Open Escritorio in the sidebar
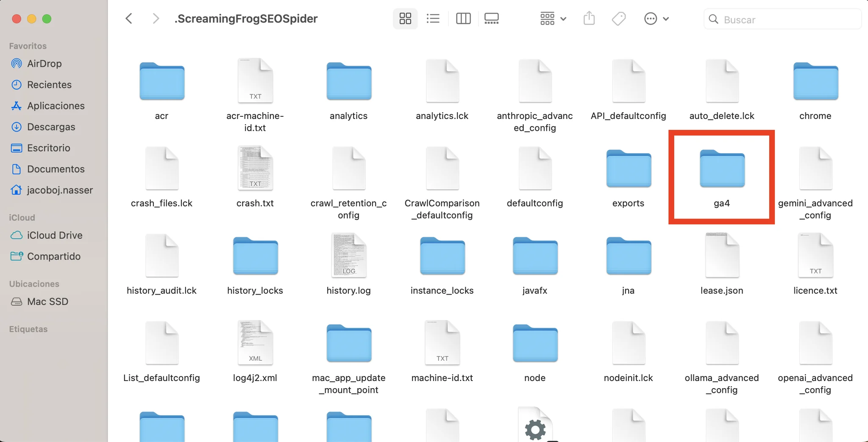 (48, 148)
